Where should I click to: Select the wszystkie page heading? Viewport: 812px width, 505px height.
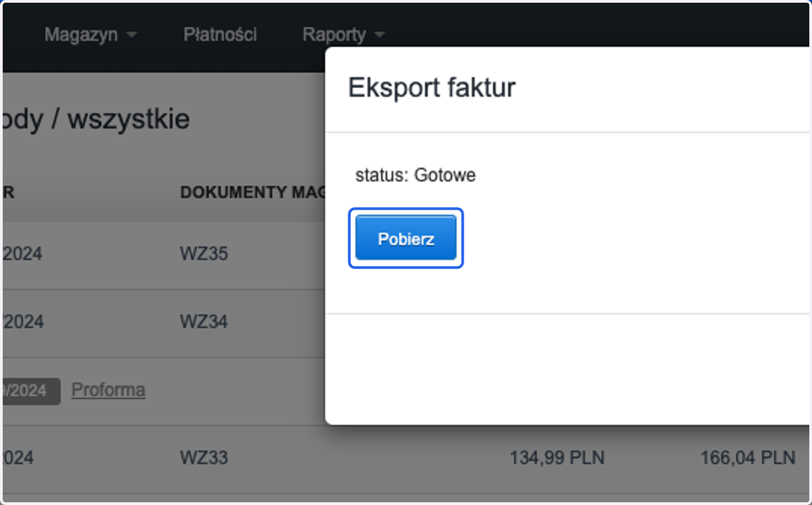click(x=129, y=119)
